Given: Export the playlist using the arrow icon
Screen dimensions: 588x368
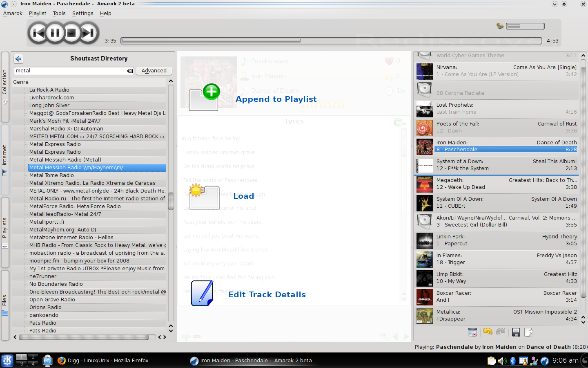Looking at the screenshot, I should point(529,332).
